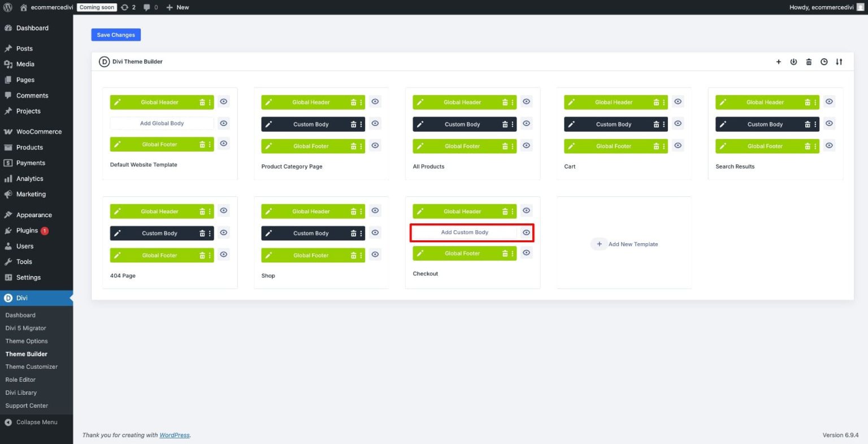Click the 'Product Category Page' template name
The height and width of the screenshot is (444, 868).
(292, 166)
